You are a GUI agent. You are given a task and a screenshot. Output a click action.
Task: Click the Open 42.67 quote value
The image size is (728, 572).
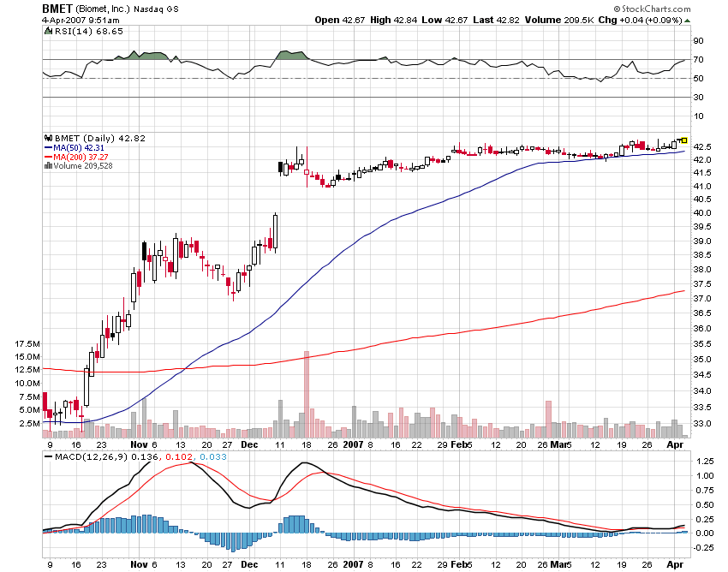340,20
